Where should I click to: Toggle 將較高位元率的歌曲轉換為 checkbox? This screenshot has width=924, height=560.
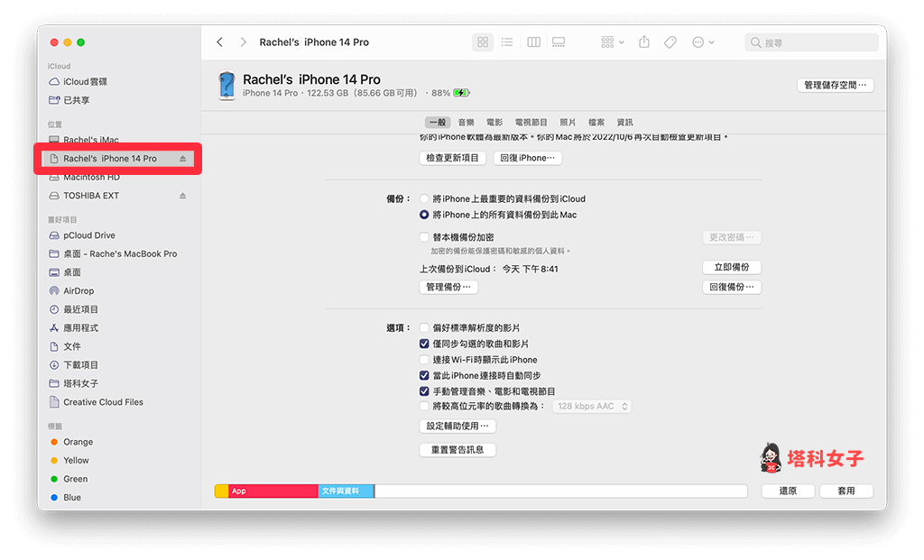coord(424,406)
